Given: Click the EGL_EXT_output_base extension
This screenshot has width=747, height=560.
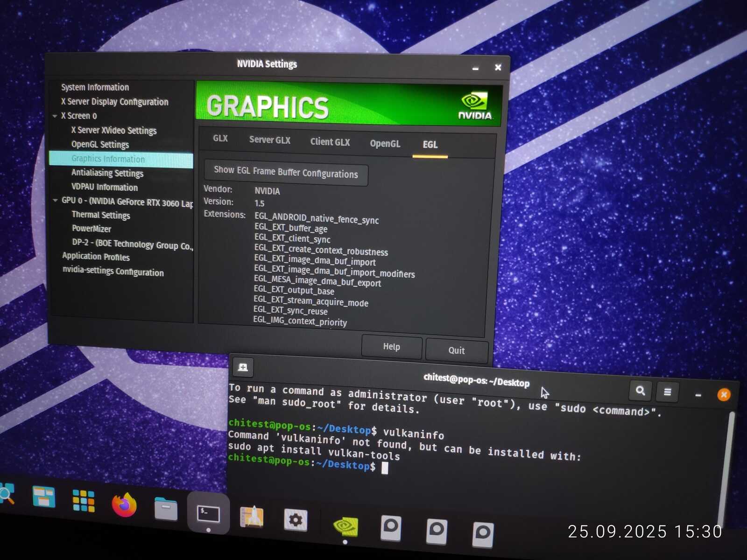Looking at the screenshot, I should click(294, 290).
